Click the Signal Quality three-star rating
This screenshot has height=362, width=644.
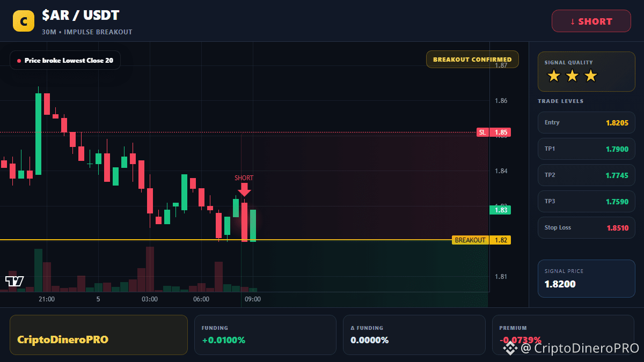coord(572,76)
